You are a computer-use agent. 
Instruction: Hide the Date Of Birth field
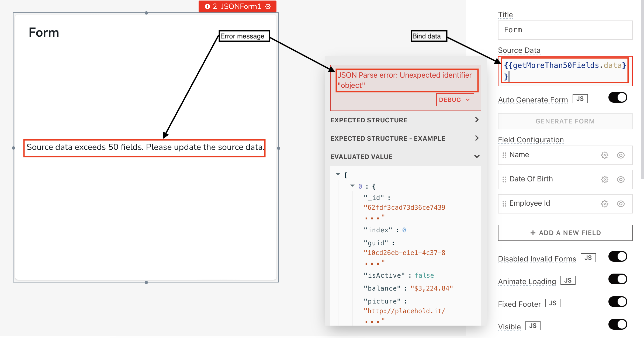621,180
